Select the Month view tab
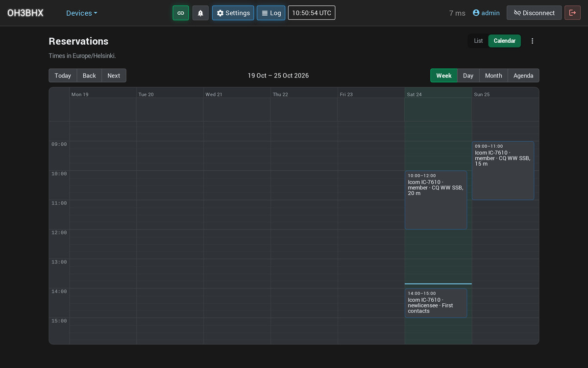This screenshot has height=368, width=588. click(x=493, y=76)
